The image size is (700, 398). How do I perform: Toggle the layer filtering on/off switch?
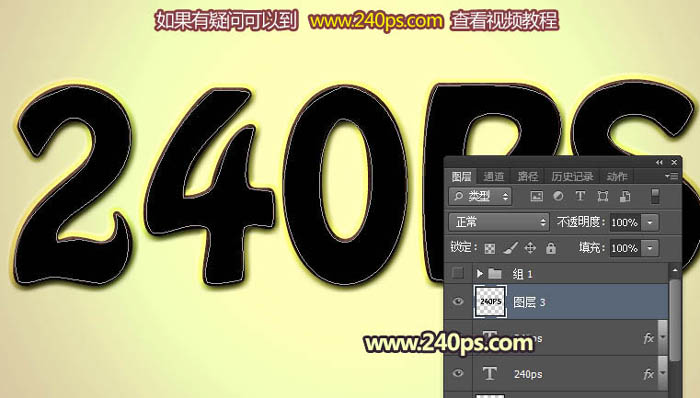(655, 196)
